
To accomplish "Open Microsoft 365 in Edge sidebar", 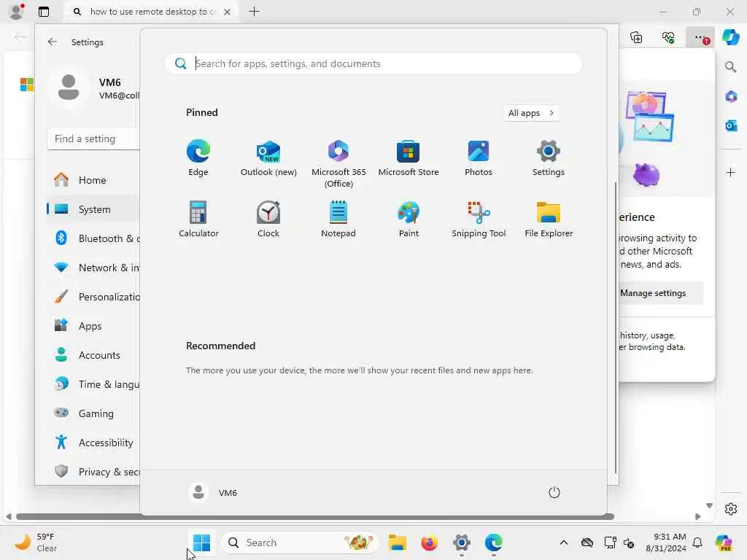I will click(x=731, y=97).
